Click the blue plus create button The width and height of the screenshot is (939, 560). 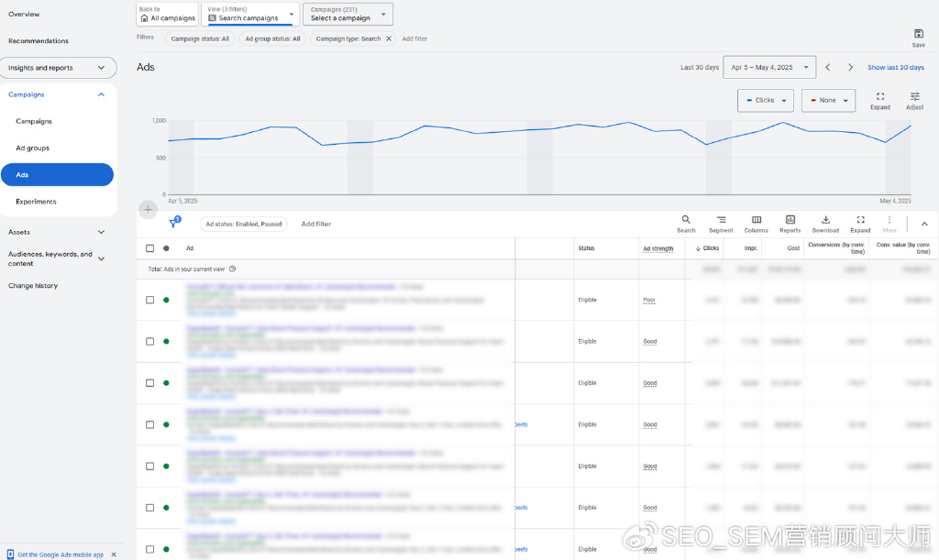pos(148,209)
